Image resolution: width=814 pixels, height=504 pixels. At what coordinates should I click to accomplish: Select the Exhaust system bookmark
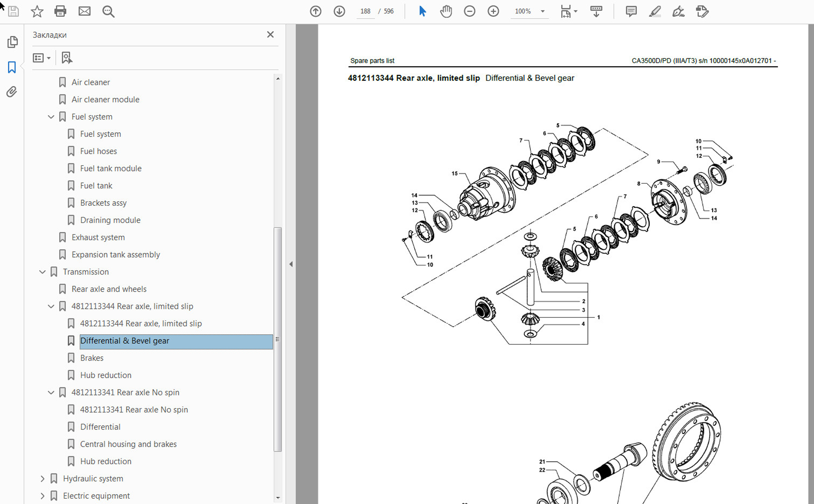click(98, 237)
